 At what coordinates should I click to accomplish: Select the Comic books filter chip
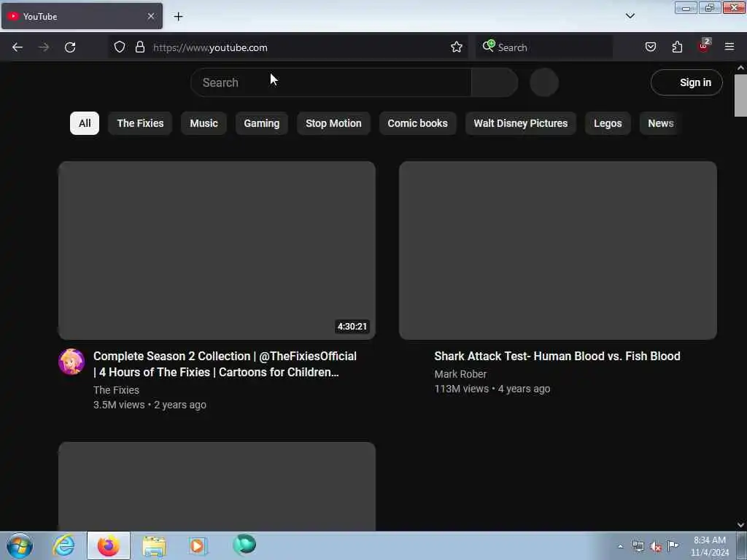[417, 123]
